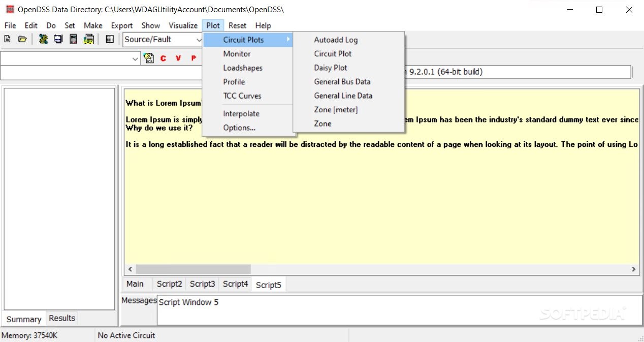Choose the plain Zone submenu item

click(x=349, y=123)
